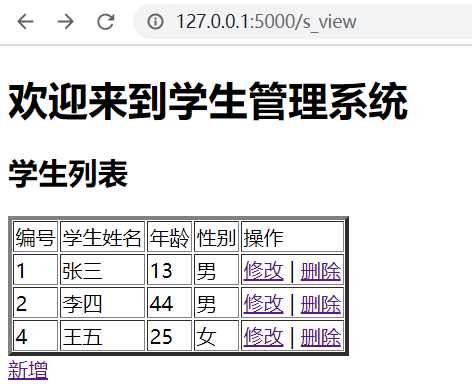Image resolution: width=472 pixels, height=391 pixels.
Task: Go back with the browser back arrow
Action: [x=26, y=22]
